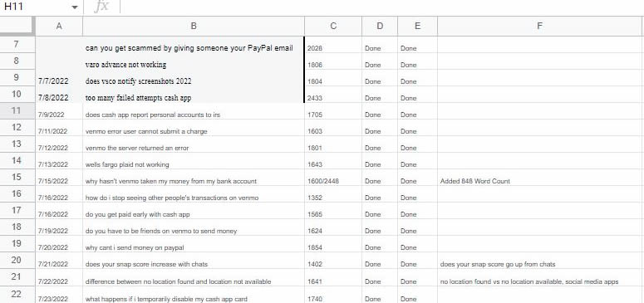Select column C header
The width and height of the screenshot is (644, 303).
click(333, 26)
